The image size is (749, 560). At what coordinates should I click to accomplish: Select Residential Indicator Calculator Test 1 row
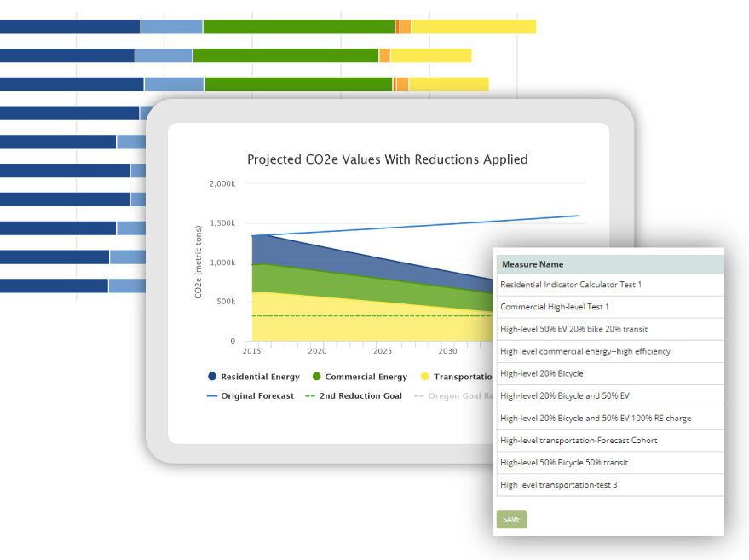point(610,285)
